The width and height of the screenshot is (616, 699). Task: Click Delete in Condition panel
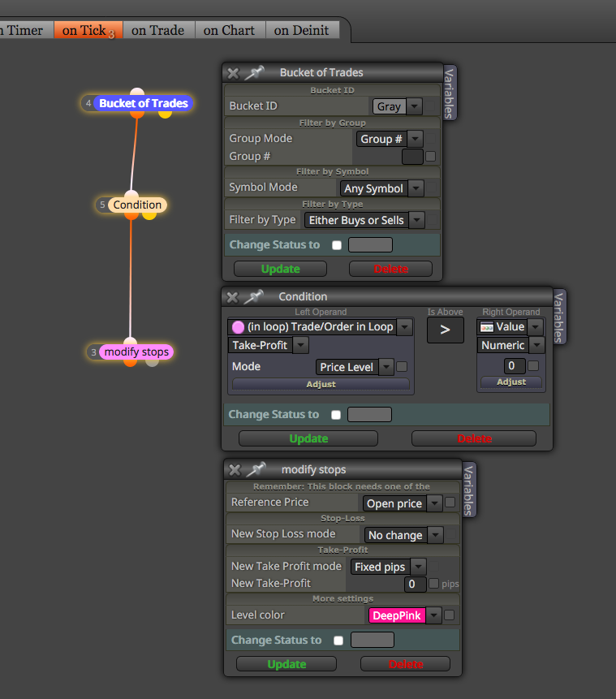[474, 438]
